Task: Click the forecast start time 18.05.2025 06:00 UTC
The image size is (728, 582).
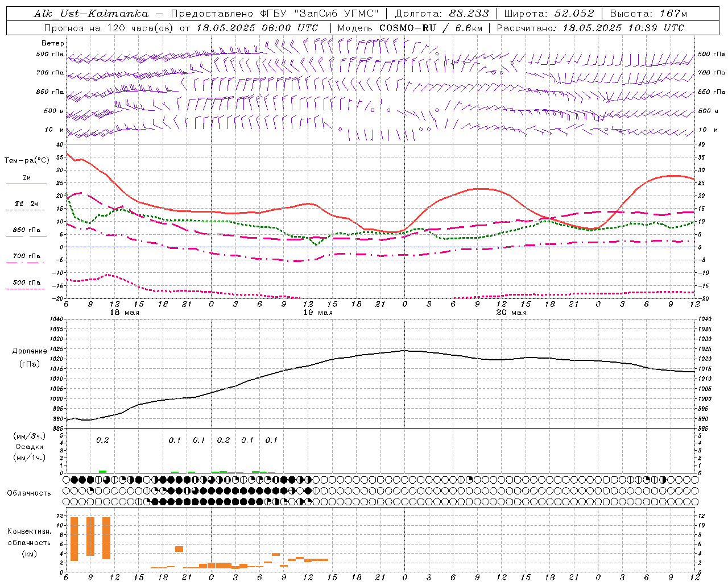Action: [257, 28]
